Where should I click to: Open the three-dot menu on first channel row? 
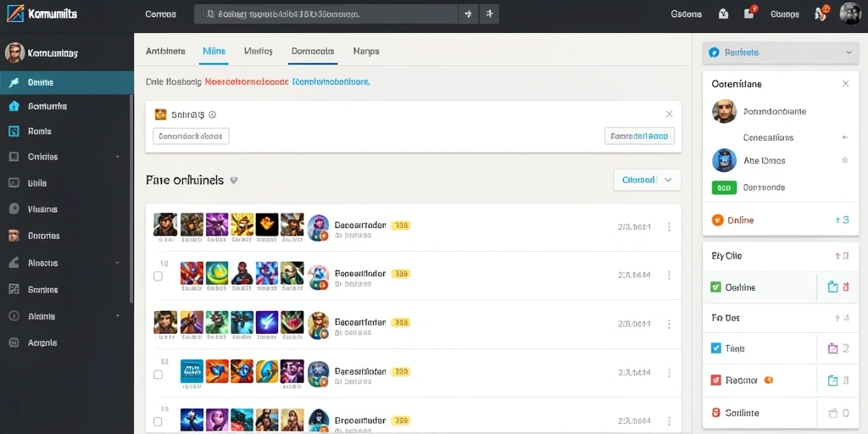tap(670, 227)
